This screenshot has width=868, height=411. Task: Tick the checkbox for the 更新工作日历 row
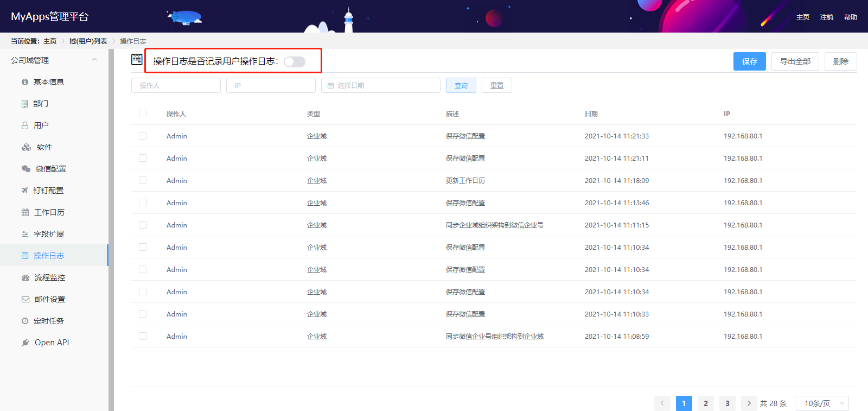pos(143,180)
